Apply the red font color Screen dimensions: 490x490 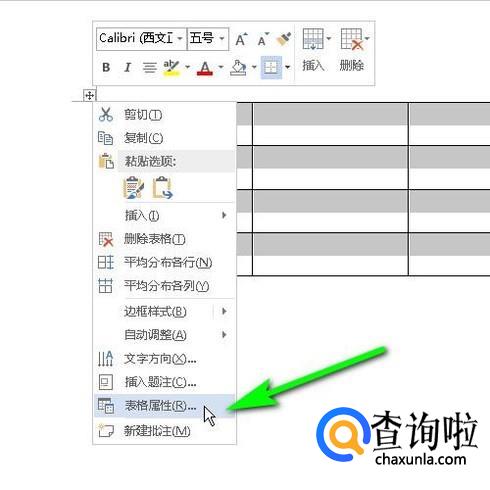point(205,68)
